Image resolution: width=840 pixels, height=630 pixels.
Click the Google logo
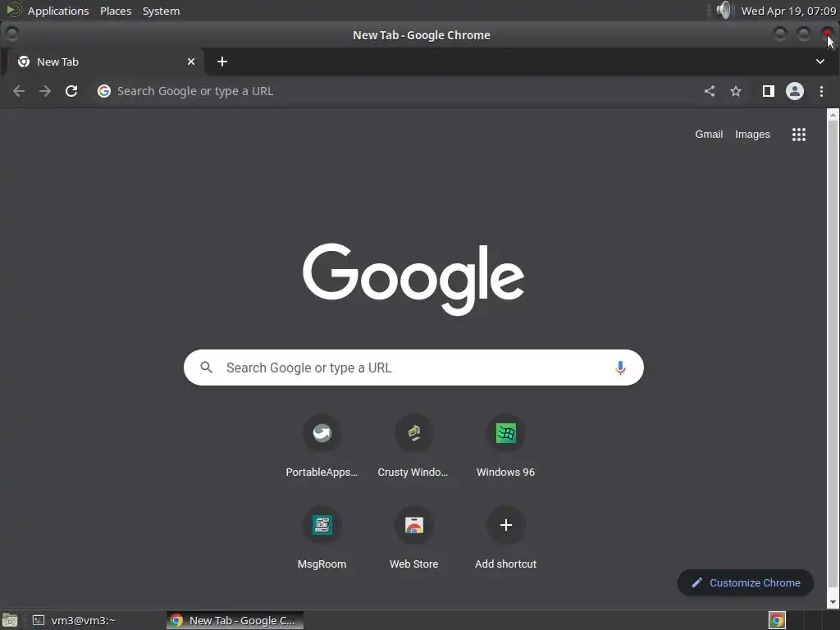pos(413,279)
